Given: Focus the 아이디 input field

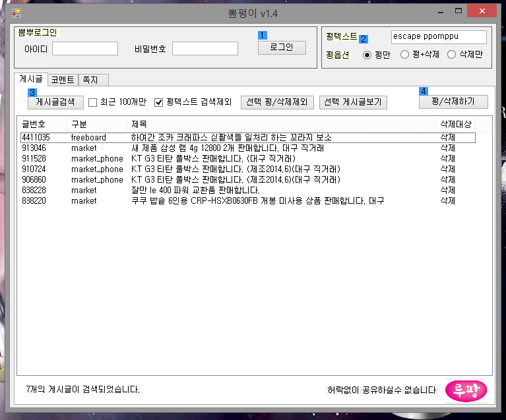Looking at the screenshot, I should (84, 49).
